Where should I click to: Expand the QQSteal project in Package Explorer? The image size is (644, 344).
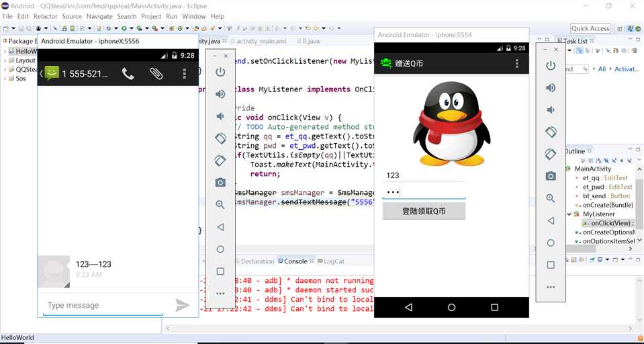point(5,69)
